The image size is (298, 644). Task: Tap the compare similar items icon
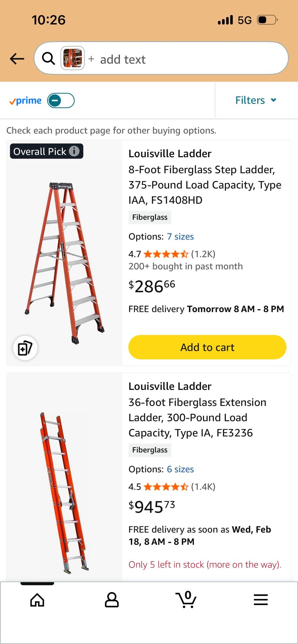25,348
